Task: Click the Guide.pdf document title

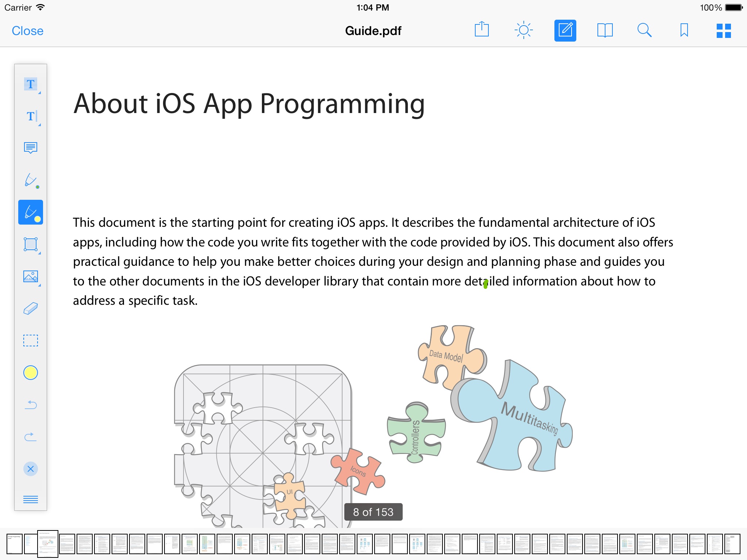Action: pos(373,31)
